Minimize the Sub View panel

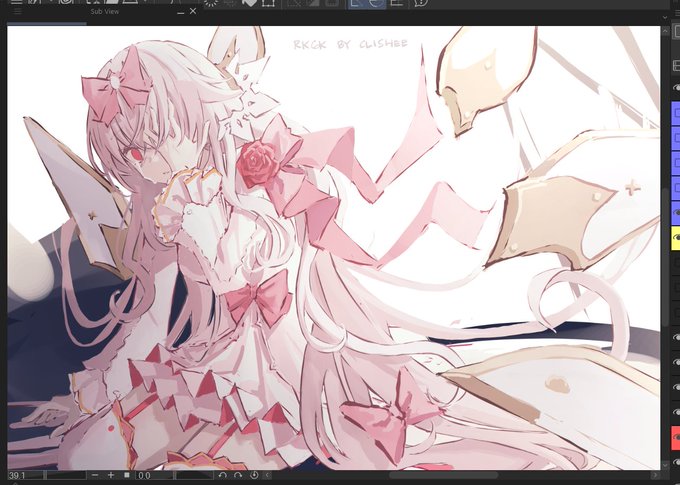[181, 12]
